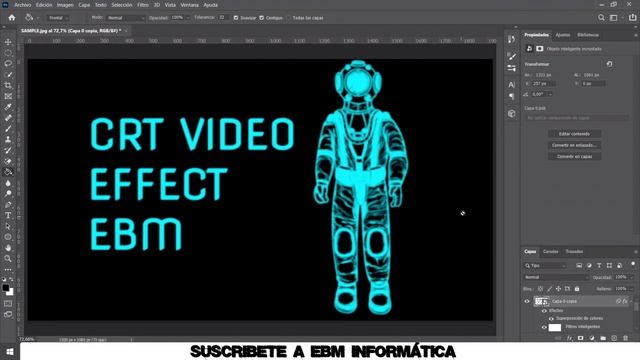The width and height of the screenshot is (640, 360).
Task: Switch to the Canales tab
Action: pyautogui.click(x=550, y=251)
